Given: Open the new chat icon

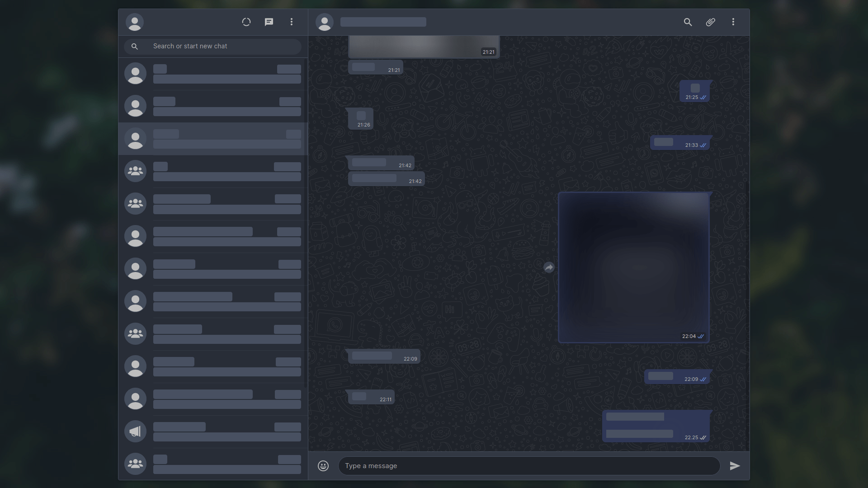Looking at the screenshot, I should pos(269,22).
